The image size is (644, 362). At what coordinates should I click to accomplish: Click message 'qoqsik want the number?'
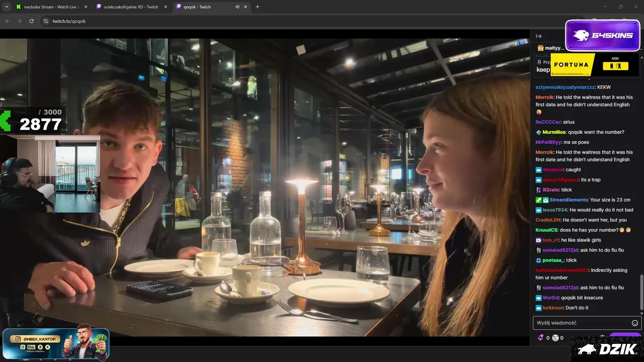click(596, 132)
